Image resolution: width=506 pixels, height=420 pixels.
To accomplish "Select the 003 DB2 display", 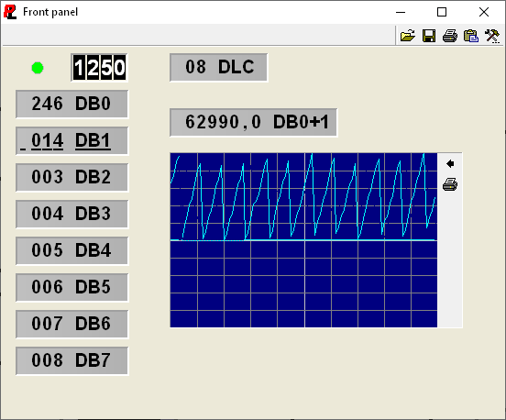I will point(72,177).
